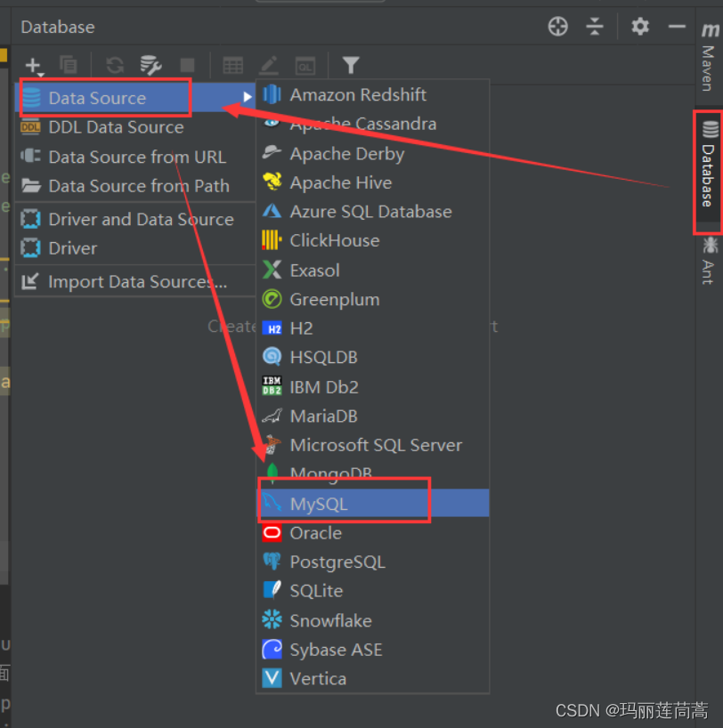Click the Filter funnel icon
Viewport: 723px width, 728px height.
coord(351,65)
